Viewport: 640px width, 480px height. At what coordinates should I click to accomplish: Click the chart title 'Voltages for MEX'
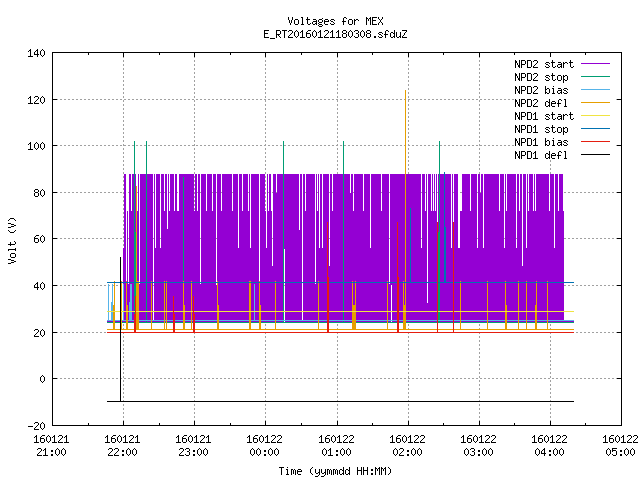click(x=335, y=21)
